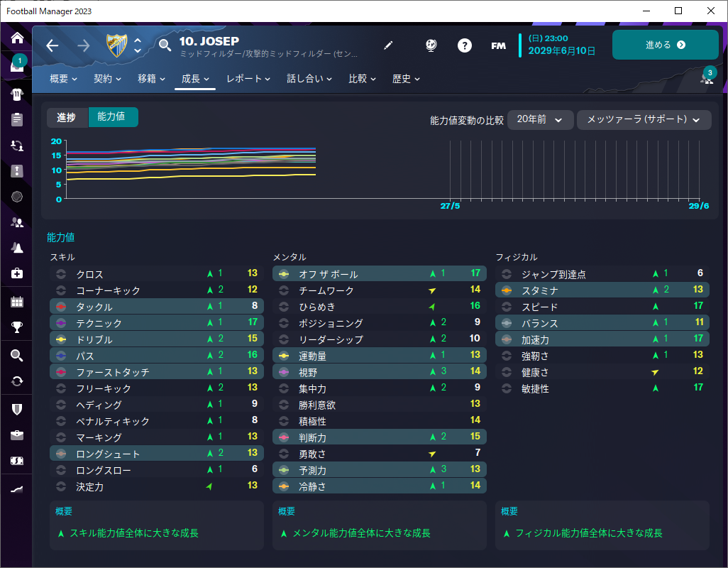The image size is (728, 568).
Task: Open the Scouting magnifier sidebar icon
Action: pyautogui.click(x=17, y=356)
